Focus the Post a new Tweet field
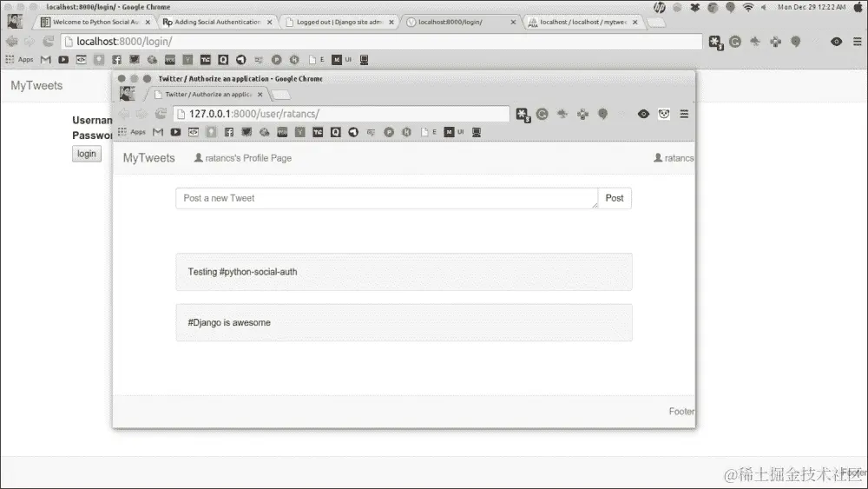Image resolution: width=868 pixels, height=489 pixels. pyautogui.click(x=386, y=198)
